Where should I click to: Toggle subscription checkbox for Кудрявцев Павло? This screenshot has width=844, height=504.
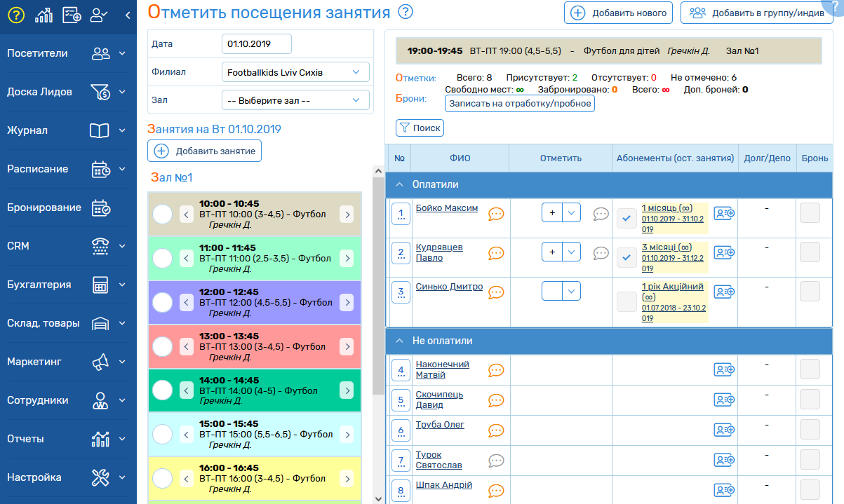[x=626, y=257]
